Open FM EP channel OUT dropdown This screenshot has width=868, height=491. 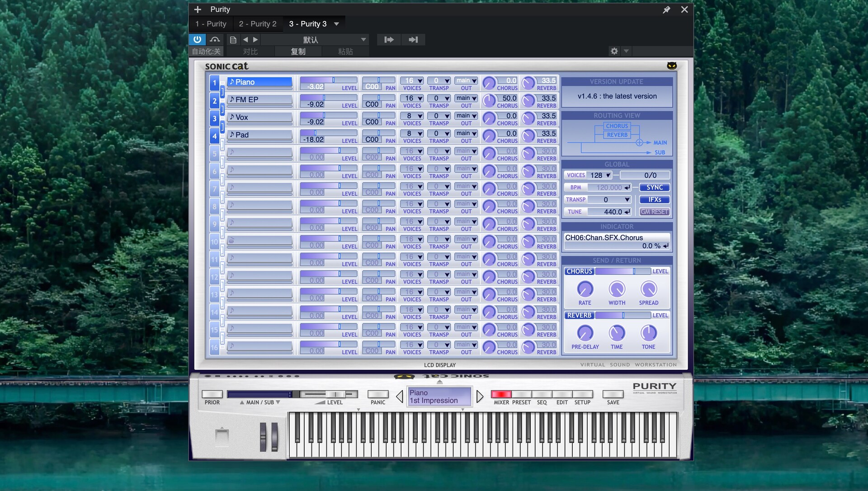(x=466, y=98)
